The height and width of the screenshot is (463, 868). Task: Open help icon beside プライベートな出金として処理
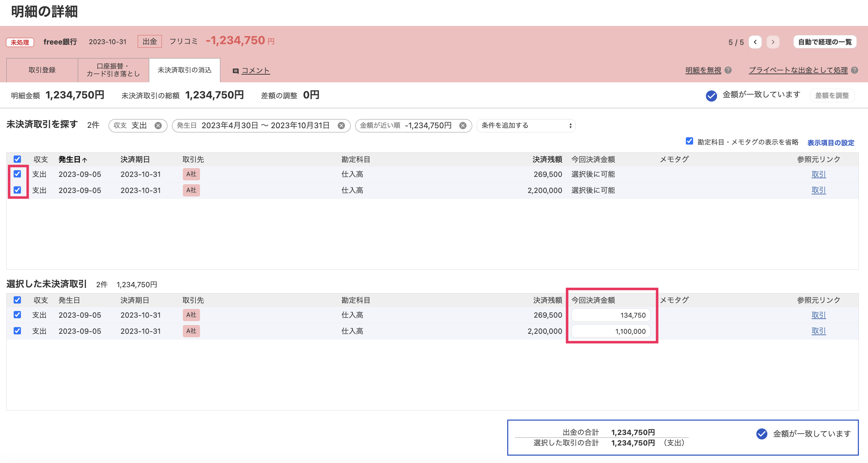(855, 70)
